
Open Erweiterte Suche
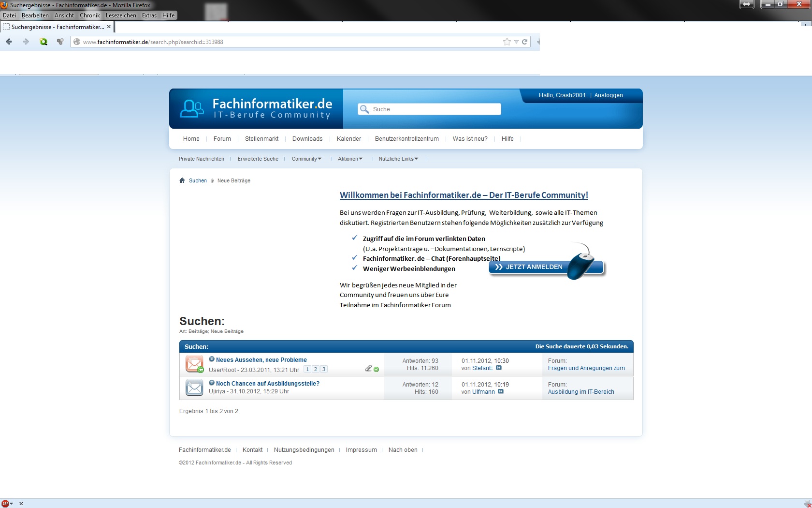point(258,159)
